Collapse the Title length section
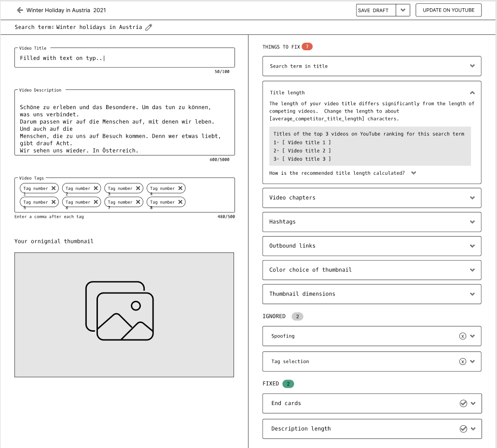The image size is (497, 448). (x=472, y=93)
